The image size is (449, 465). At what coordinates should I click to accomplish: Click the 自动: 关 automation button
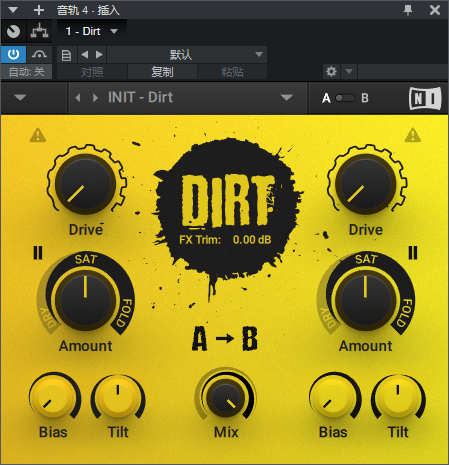pos(26,72)
